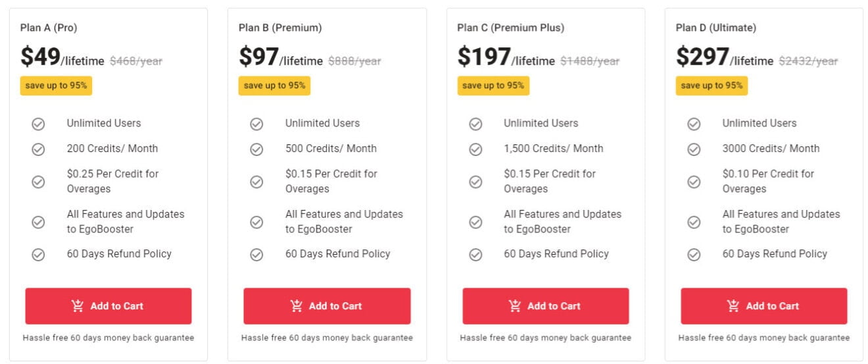Click check icon beside 3000 Credits/ Month
868x364 pixels.
[694, 149]
